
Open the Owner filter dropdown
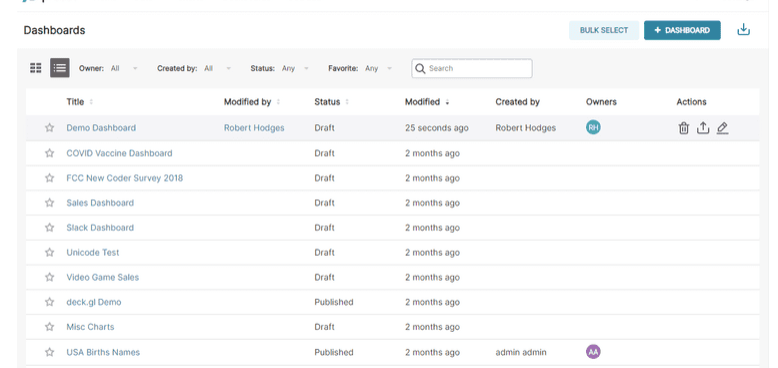(124, 68)
